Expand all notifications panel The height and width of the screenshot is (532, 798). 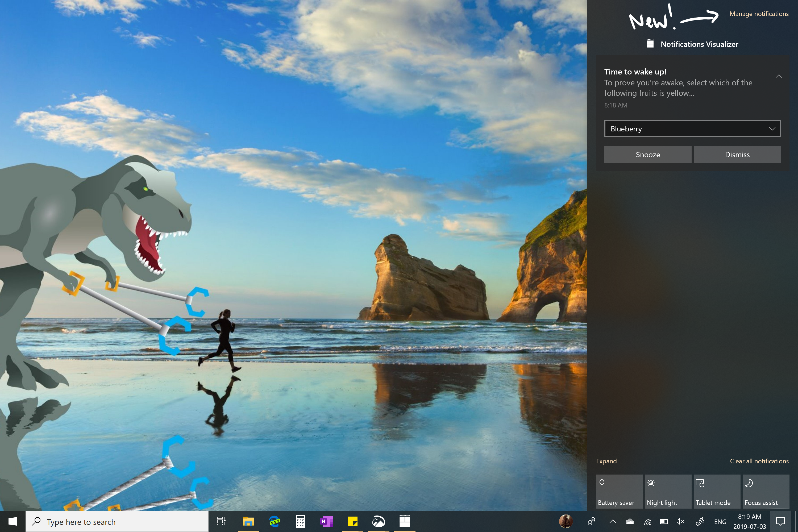click(607, 461)
